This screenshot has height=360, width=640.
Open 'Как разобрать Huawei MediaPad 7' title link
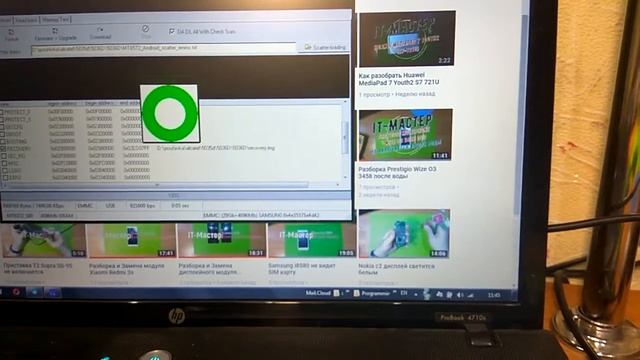[x=399, y=79]
